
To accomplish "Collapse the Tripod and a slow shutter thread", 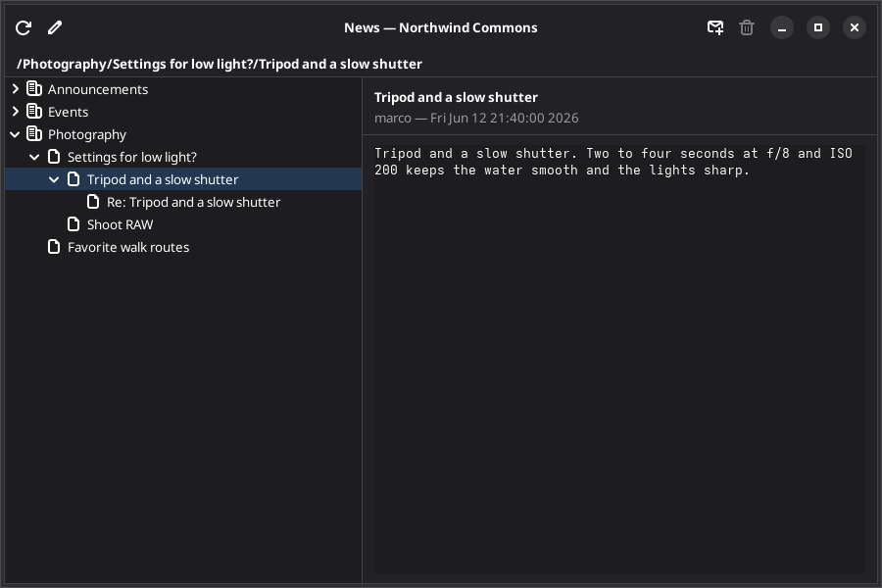I will 54,179.
